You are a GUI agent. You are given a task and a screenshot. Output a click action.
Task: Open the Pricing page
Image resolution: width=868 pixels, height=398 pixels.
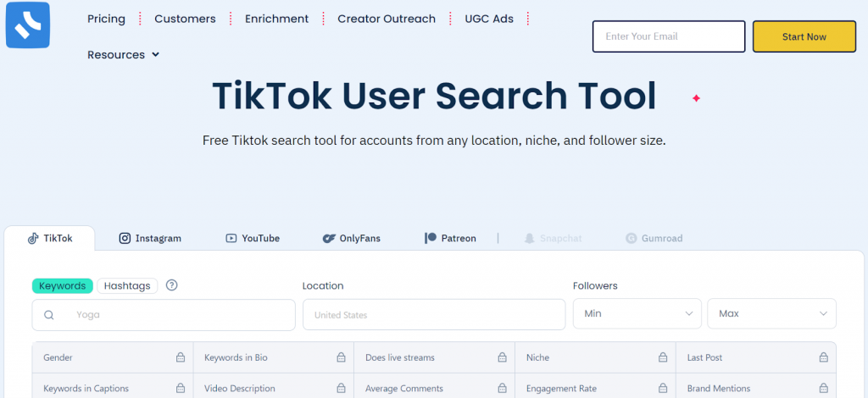106,19
